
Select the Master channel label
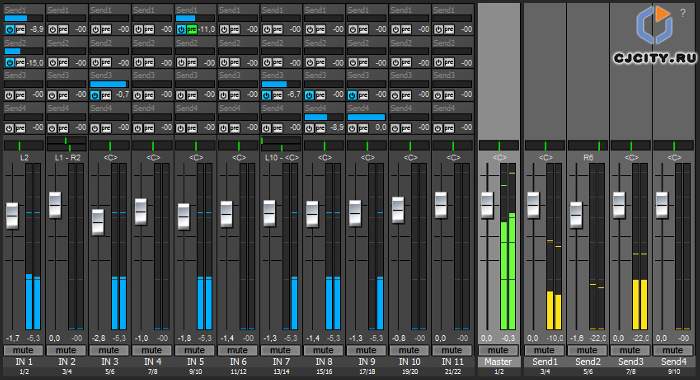click(499, 362)
